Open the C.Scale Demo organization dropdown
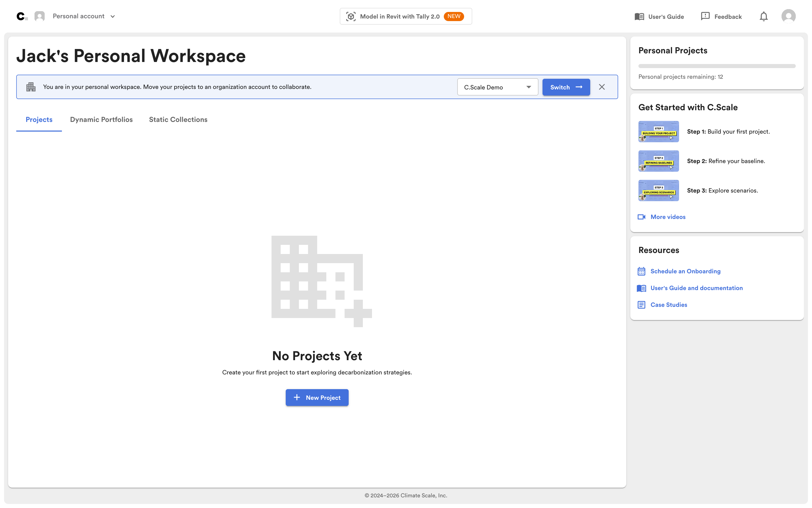The height and width of the screenshot is (508, 812). [498, 87]
